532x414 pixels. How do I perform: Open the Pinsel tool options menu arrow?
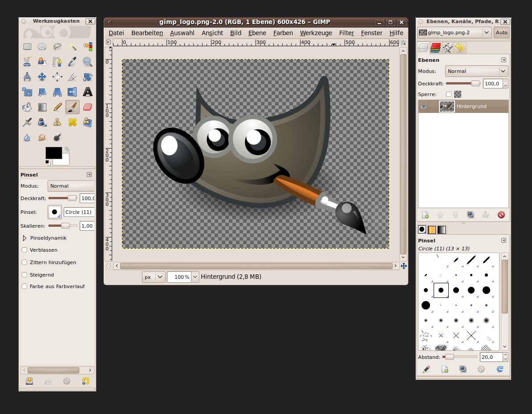[x=89, y=174]
